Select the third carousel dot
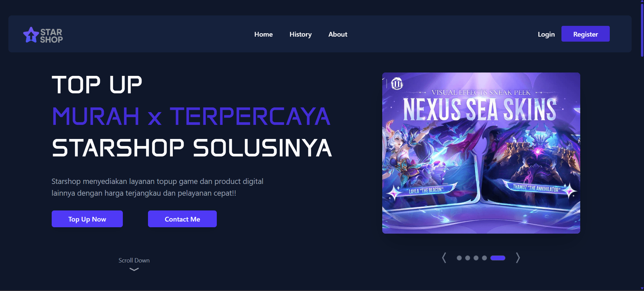The width and height of the screenshot is (644, 291). pos(476,258)
